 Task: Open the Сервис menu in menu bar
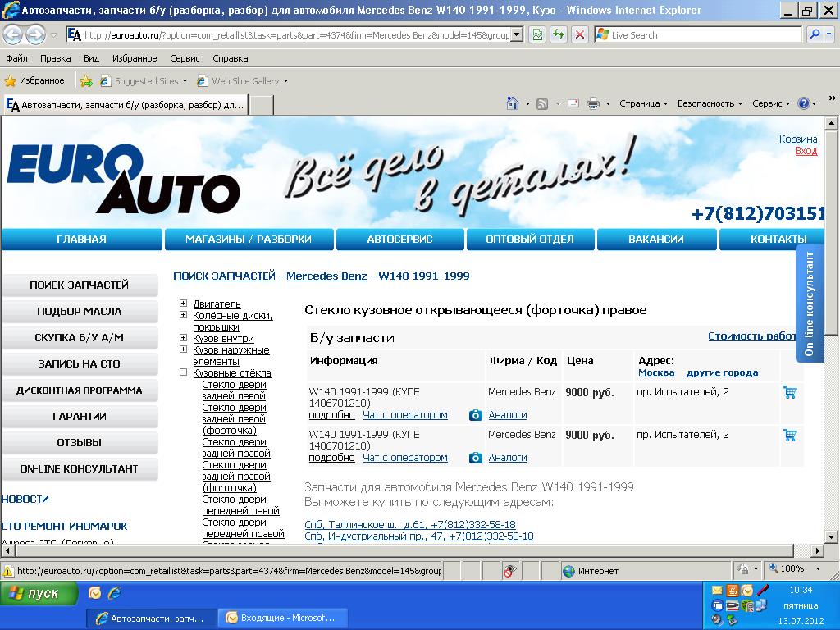click(185, 58)
